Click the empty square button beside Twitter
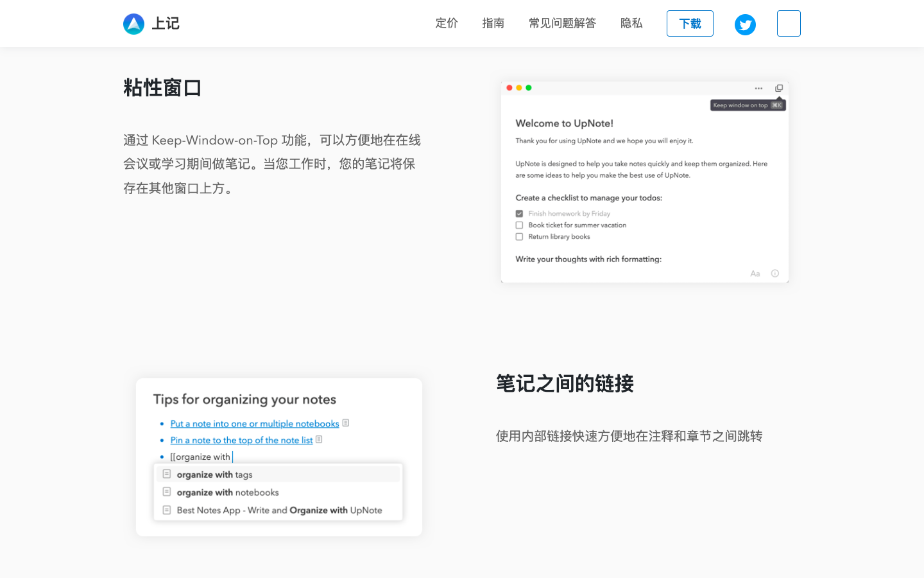The height and width of the screenshot is (578, 924). point(789,24)
